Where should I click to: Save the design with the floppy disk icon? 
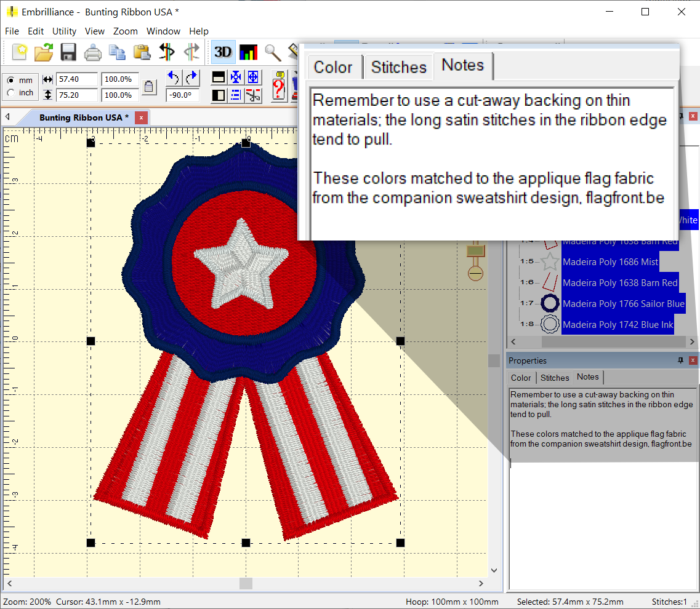pyautogui.click(x=68, y=52)
